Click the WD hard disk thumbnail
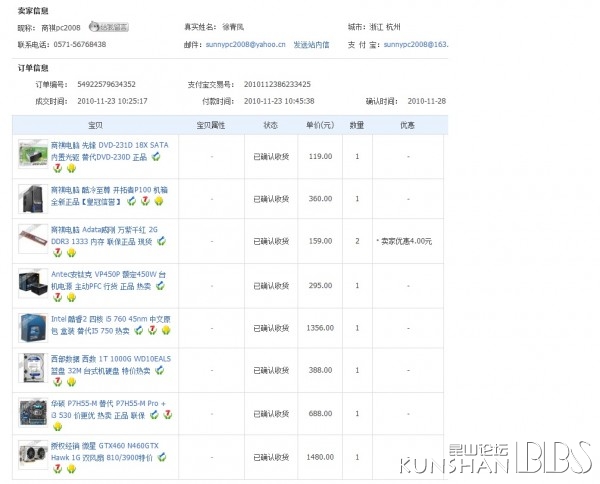 point(33,368)
